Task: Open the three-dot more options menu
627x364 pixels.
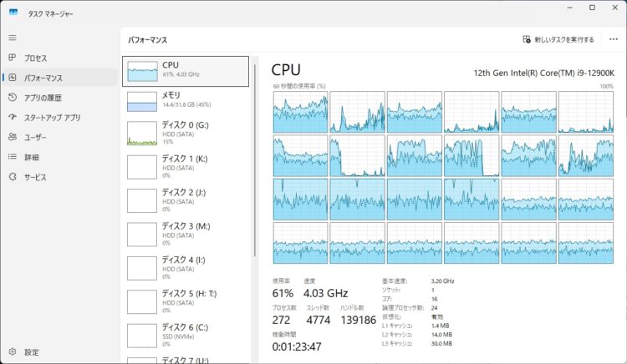Action: [x=614, y=39]
